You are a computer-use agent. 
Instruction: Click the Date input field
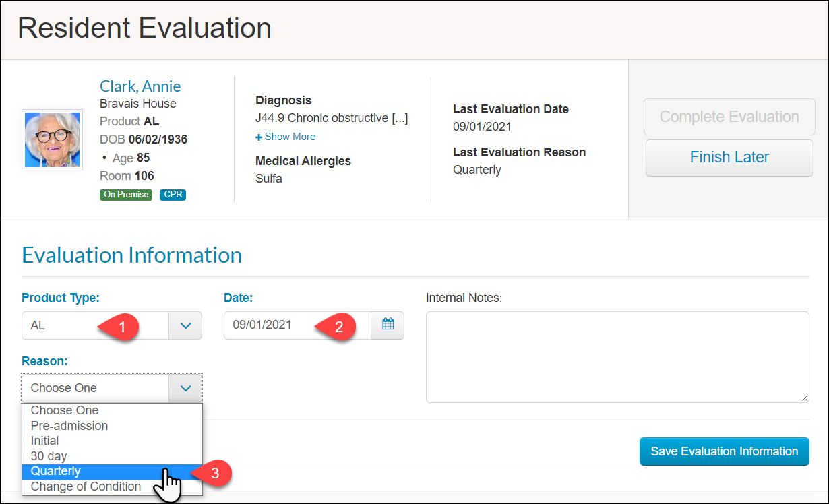(x=297, y=325)
